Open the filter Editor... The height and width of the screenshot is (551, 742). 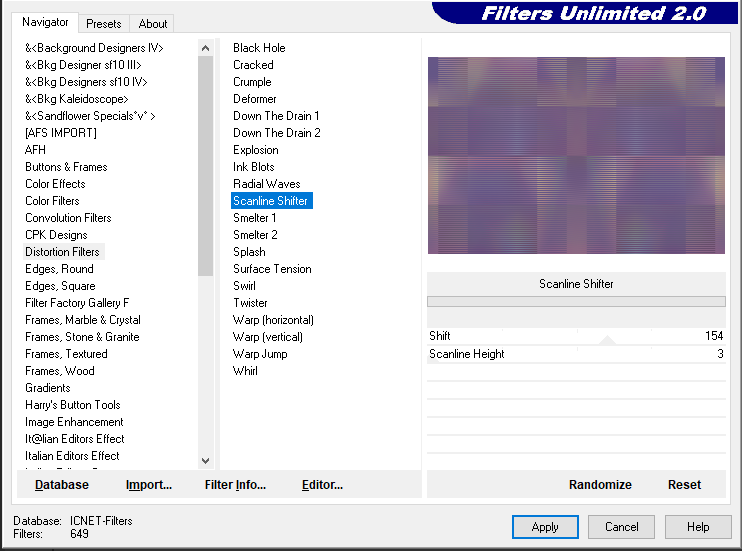[322, 485]
